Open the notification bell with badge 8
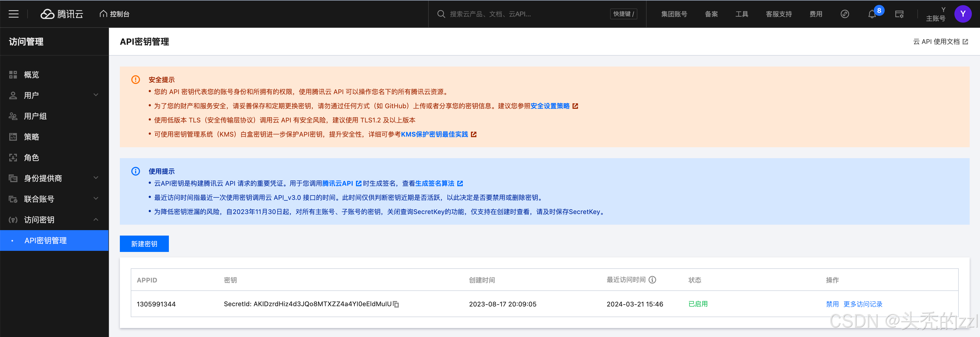This screenshot has height=337, width=980. [872, 14]
